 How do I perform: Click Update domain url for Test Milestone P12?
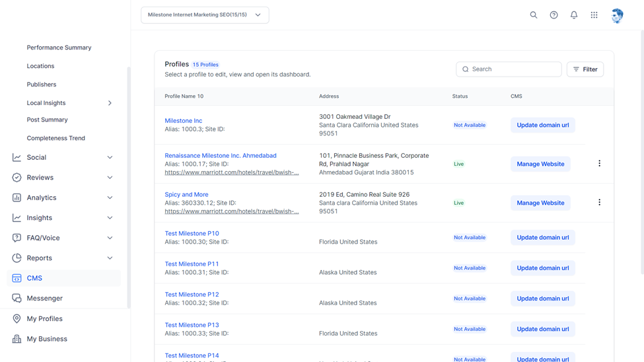(542, 299)
